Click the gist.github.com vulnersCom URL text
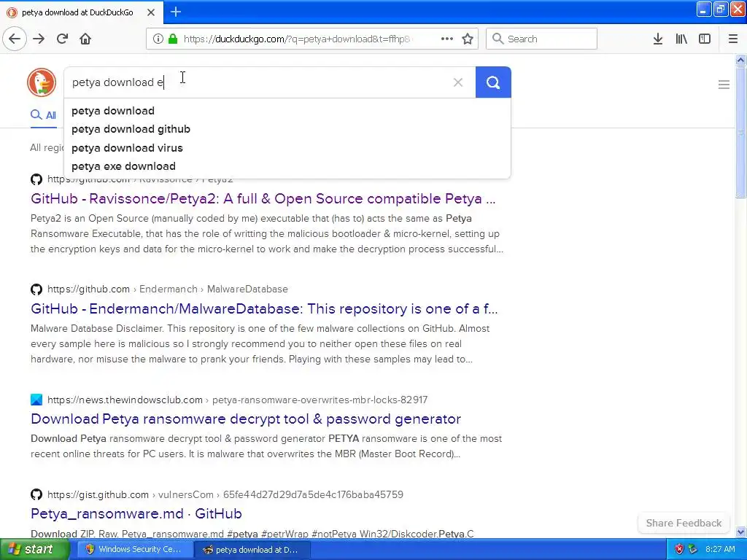 click(225, 494)
